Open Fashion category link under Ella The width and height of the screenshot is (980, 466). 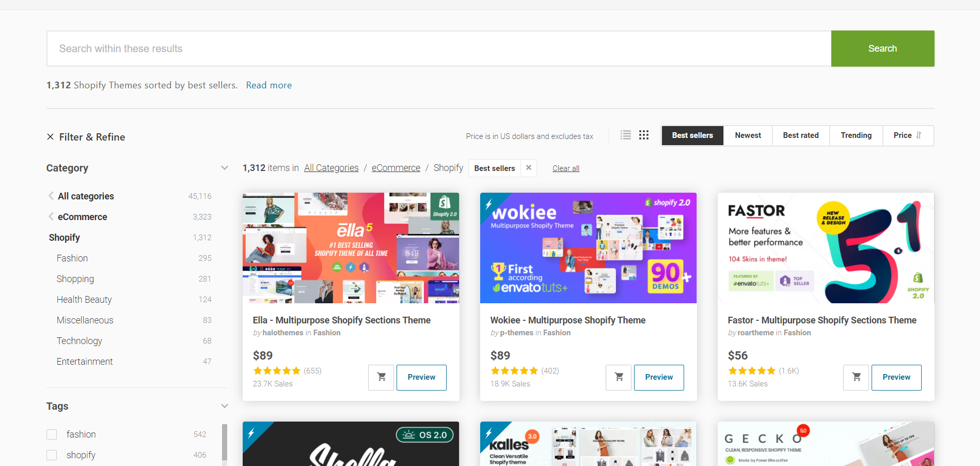click(327, 333)
